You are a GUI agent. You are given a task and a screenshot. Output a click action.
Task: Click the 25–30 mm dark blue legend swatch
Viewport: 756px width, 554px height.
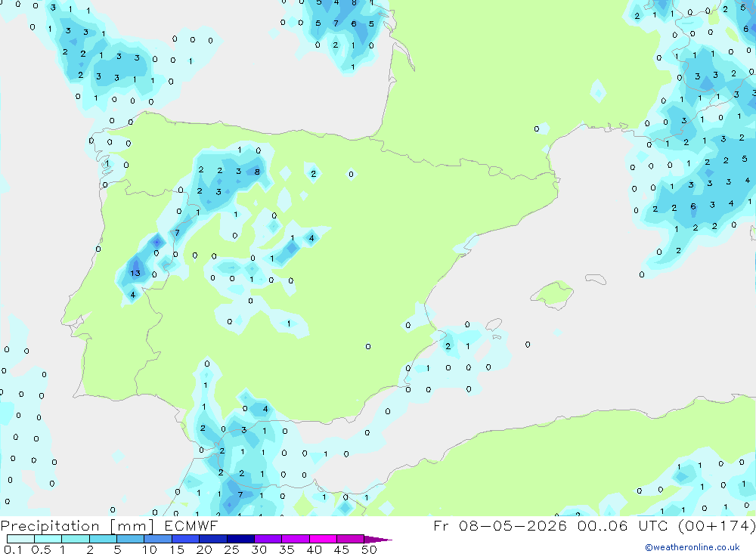tap(240, 539)
